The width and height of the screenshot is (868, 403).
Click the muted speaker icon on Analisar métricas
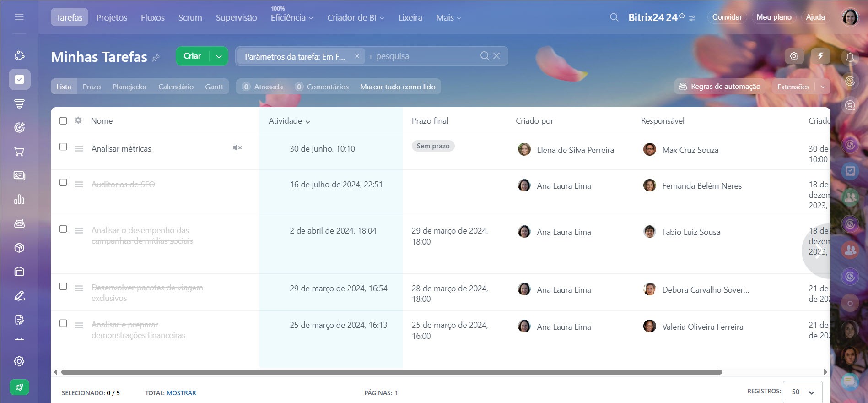(237, 147)
